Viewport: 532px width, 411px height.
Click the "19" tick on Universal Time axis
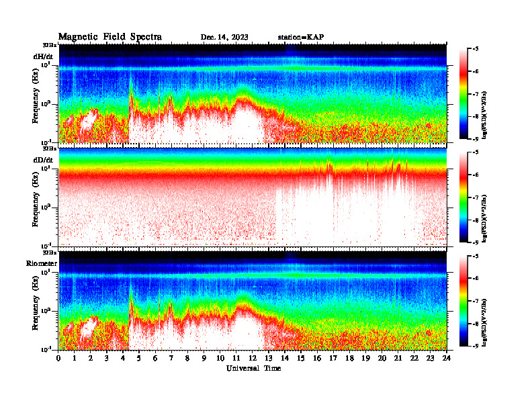coord(365,359)
